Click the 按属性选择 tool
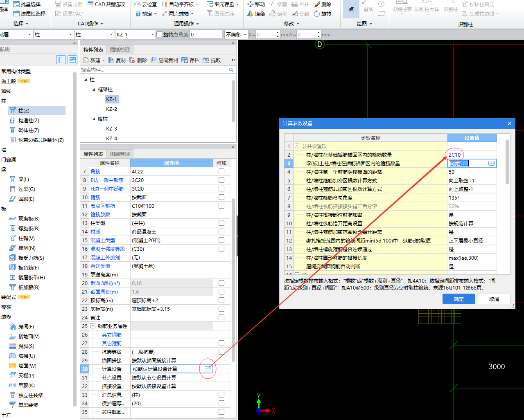524x420 pixels. pyautogui.click(x=29, y=13)
